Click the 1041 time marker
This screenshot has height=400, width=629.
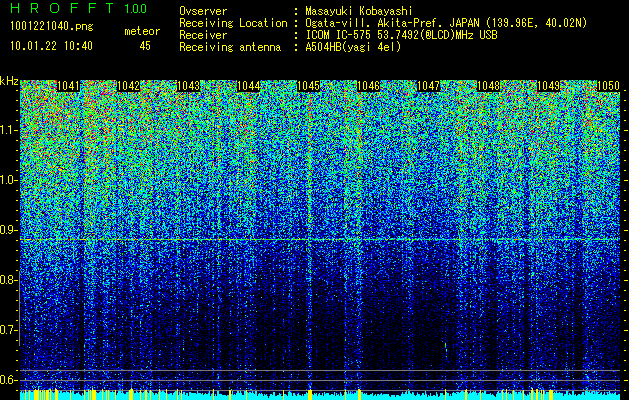pyautogui.click(x=69, y=86)
